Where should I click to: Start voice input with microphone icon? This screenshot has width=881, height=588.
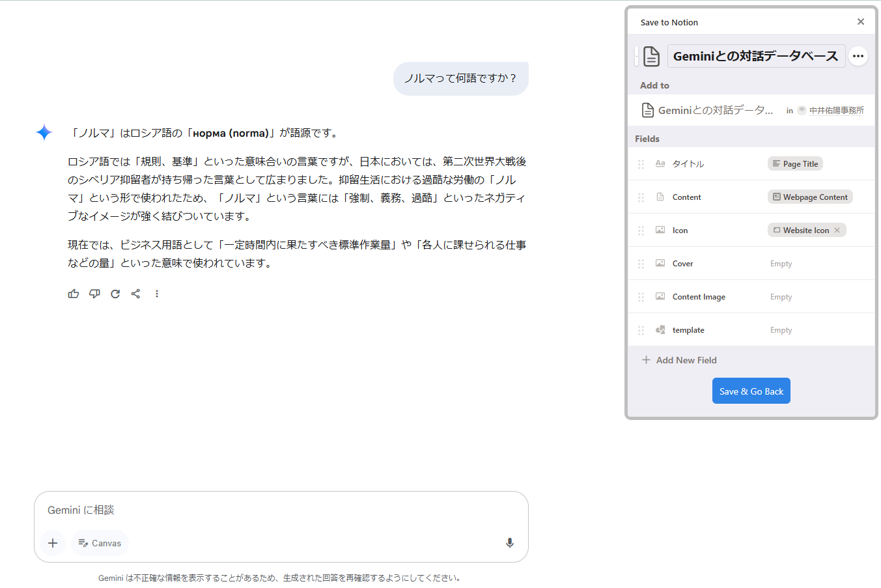coord(510,543)
